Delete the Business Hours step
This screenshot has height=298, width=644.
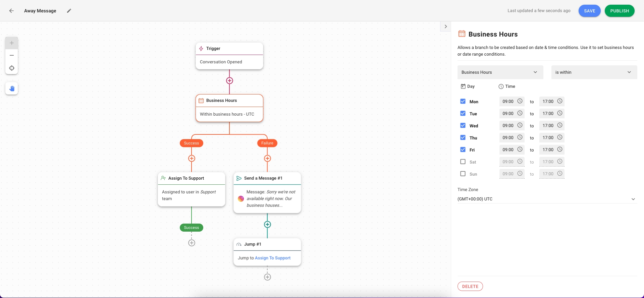(x=470, y=286)
